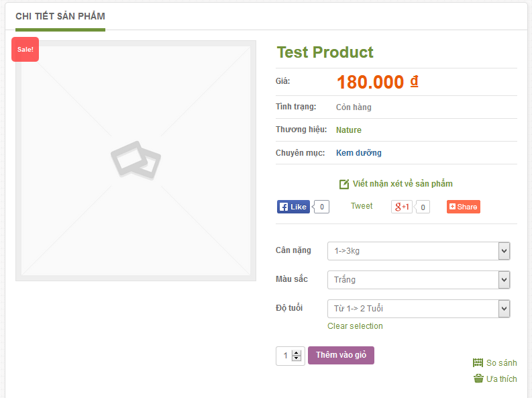Viewport: 532px width, 398px height.
Task: Click the Facebook Like button
Action: coord(294,207)
